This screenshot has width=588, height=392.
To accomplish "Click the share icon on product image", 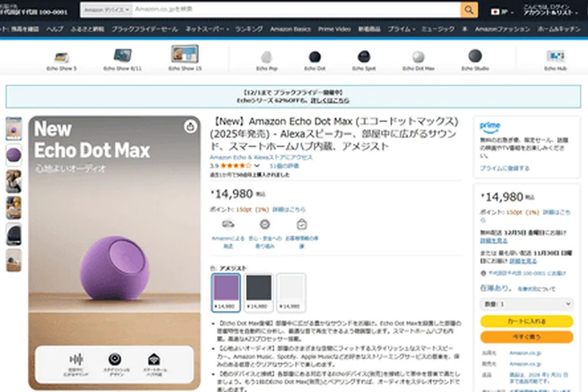I will (x=190, y=126).
